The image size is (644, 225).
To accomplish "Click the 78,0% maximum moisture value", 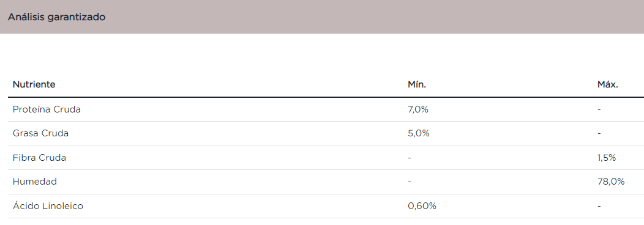I will (x=611, y=182).
